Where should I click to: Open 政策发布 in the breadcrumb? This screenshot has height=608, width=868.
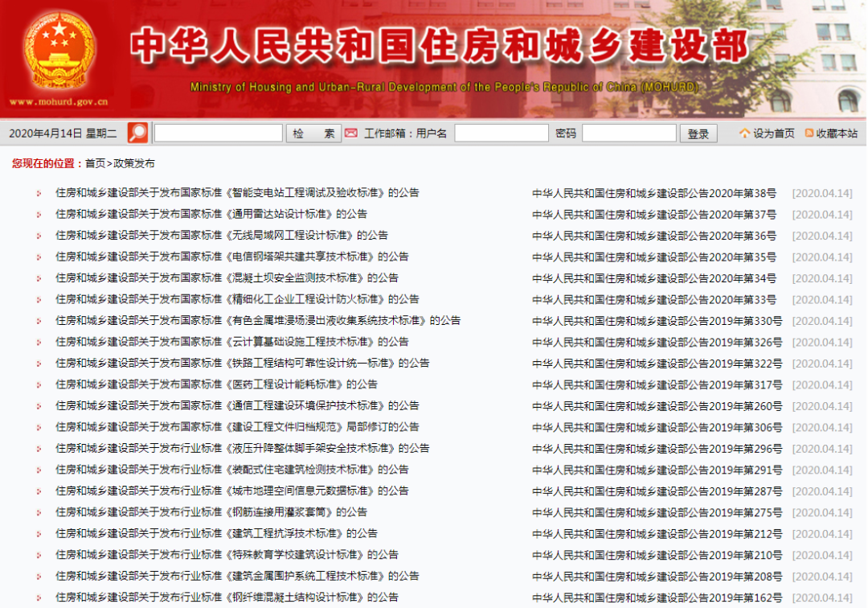[133, 163]
